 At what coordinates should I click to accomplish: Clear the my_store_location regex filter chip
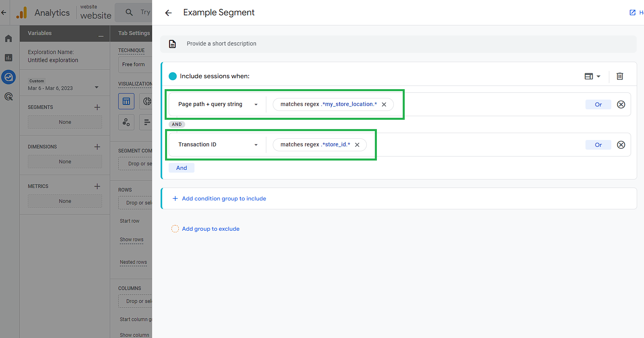(384, 104)
